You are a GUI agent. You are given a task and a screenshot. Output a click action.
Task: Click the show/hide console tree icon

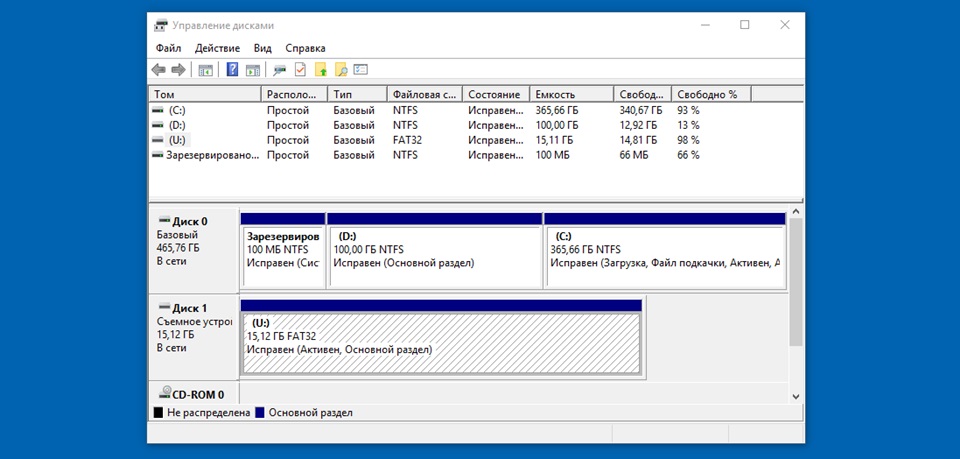[206, 70]
